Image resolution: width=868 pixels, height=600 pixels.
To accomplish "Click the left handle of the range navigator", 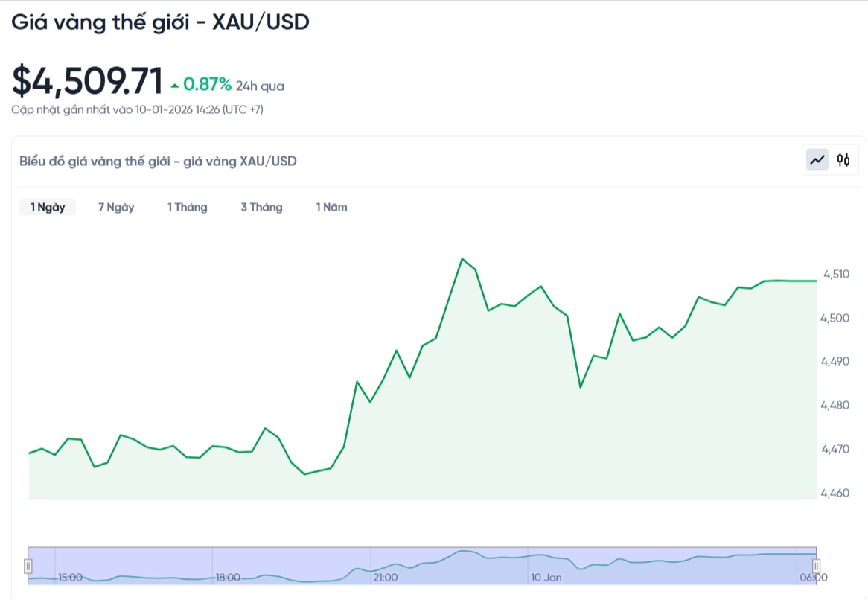I will [28, 567].
